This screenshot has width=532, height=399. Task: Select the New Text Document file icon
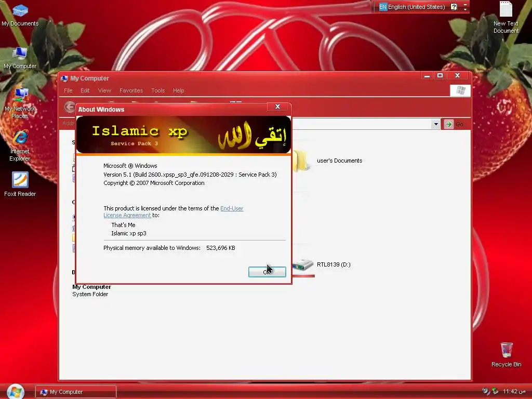(x=506, y=17)
